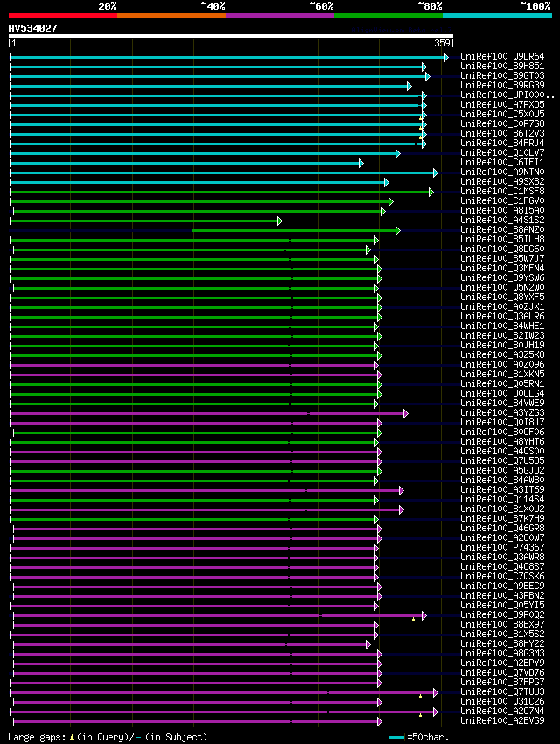
Task: Click the UniRef100_P74367 label
Action: coord(502,548)
